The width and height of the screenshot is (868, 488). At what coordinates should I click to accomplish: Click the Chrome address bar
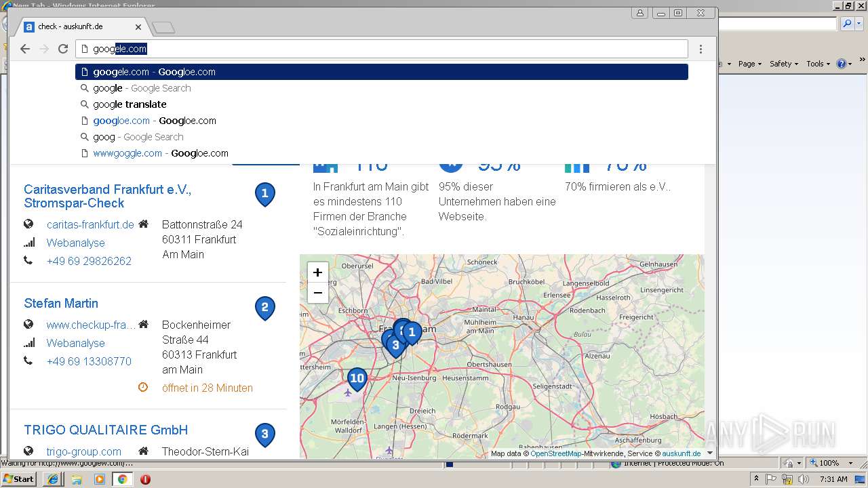pyautogui.click(x=382, y=49)
